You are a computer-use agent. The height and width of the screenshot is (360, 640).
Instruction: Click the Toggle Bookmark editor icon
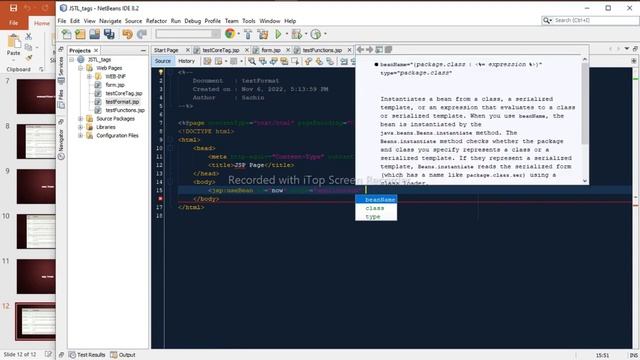[x=329, y=61]
